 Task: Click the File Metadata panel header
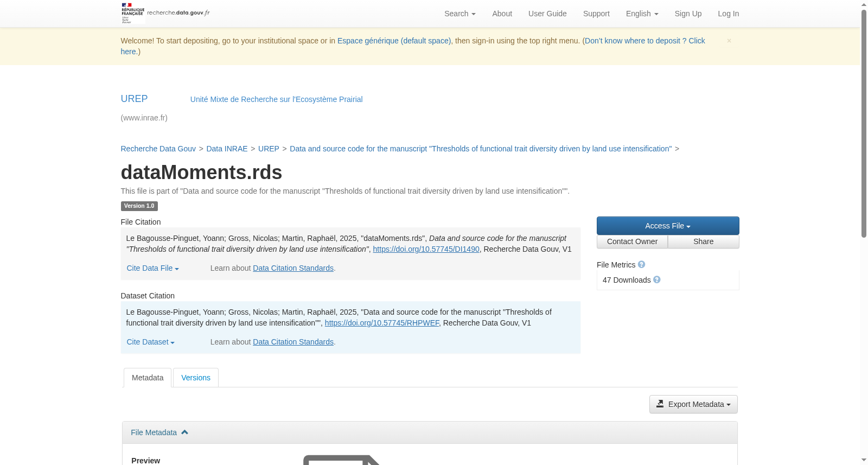(430, 432)
